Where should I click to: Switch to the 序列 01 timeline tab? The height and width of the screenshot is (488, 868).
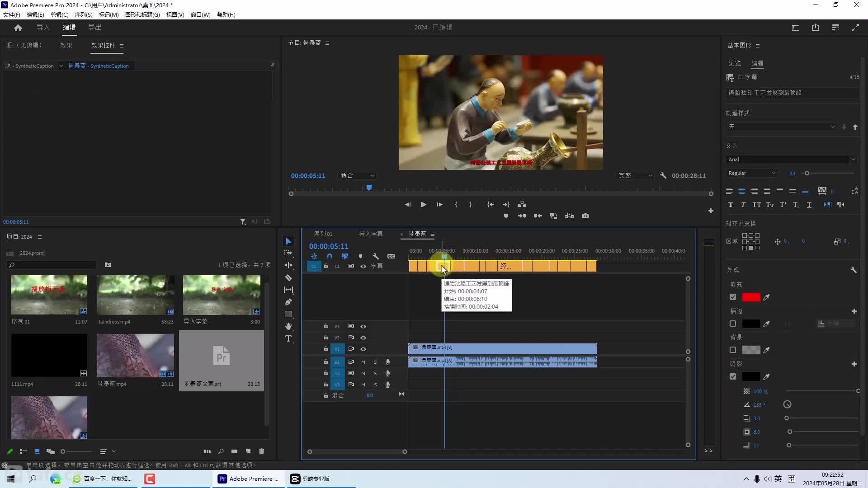pos(323,234)
